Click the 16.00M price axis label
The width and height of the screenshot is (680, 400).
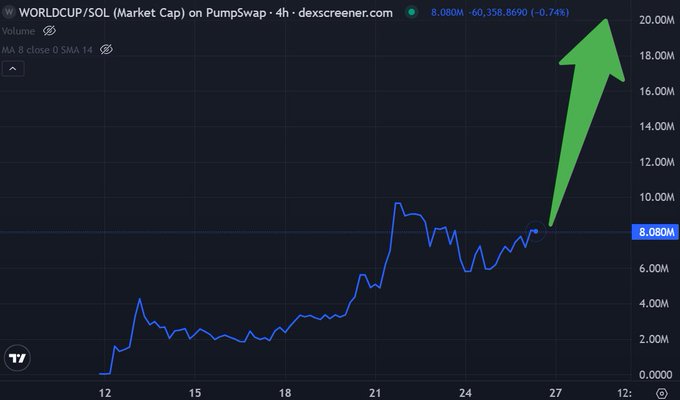click(657, 91)
